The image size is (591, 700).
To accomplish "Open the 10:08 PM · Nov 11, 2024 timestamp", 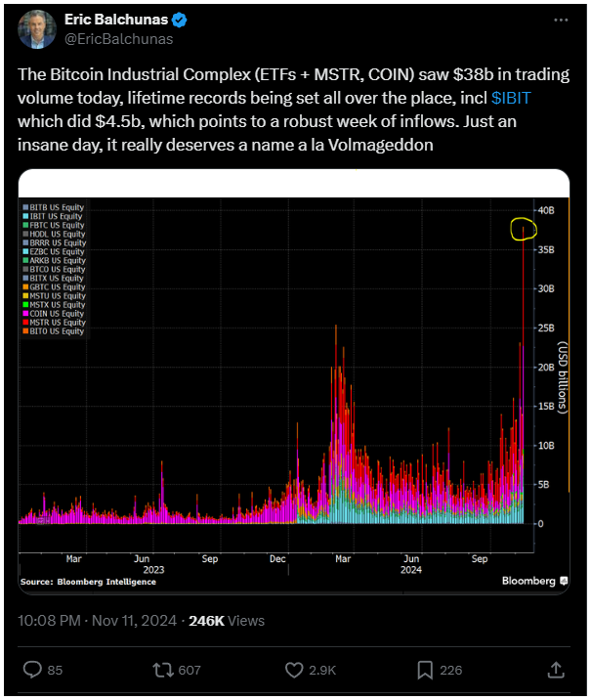I will [x=98, y=621].
